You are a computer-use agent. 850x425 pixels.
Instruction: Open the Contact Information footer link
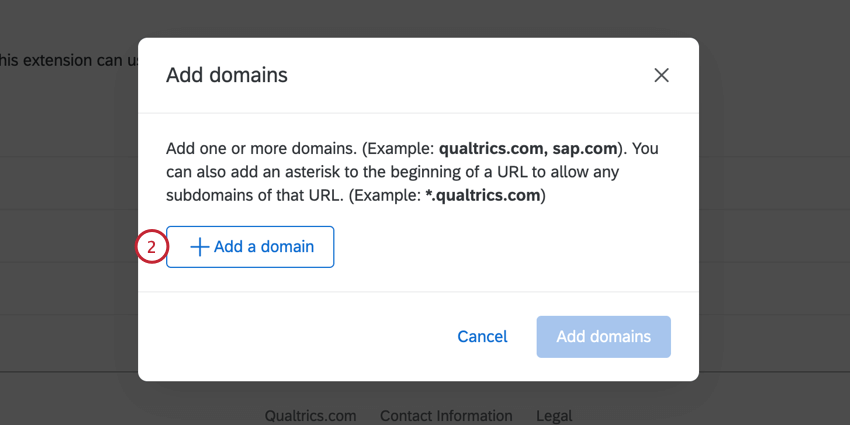tap(446, 416)
